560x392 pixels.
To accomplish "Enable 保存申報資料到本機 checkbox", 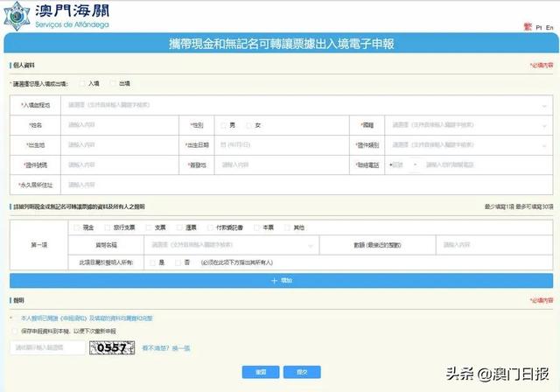I will (x=13, y=331).
